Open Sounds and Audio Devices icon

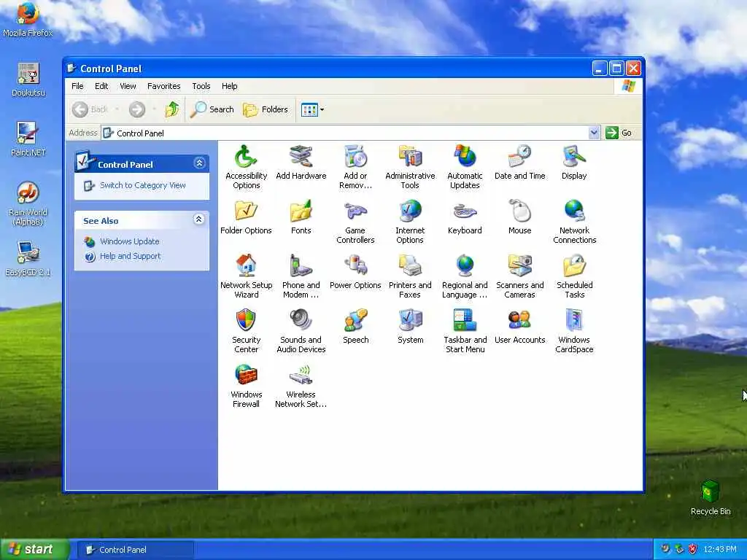(x=301, y=331)
